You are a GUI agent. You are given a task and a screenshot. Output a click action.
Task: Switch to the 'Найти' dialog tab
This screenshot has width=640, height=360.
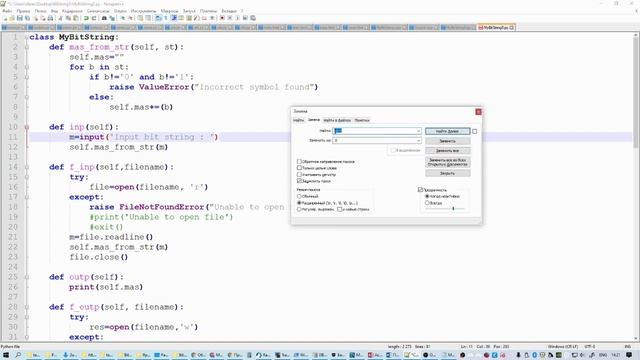(298, 120)
